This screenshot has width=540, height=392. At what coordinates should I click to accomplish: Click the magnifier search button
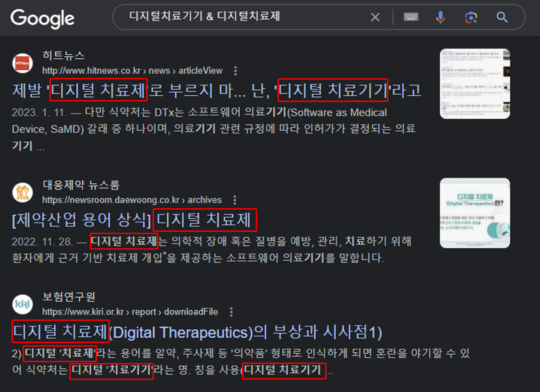502,17
